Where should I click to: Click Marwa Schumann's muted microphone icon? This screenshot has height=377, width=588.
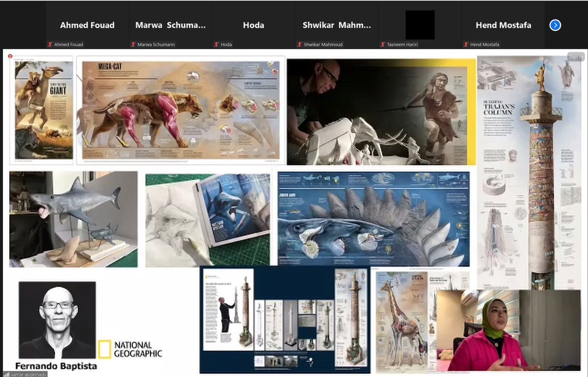pos(133,45)
